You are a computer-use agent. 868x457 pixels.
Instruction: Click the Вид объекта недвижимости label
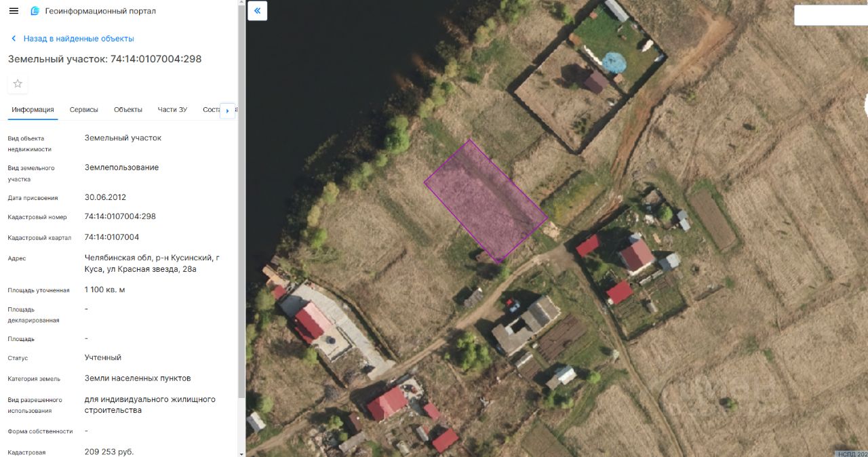coord(30,144)
